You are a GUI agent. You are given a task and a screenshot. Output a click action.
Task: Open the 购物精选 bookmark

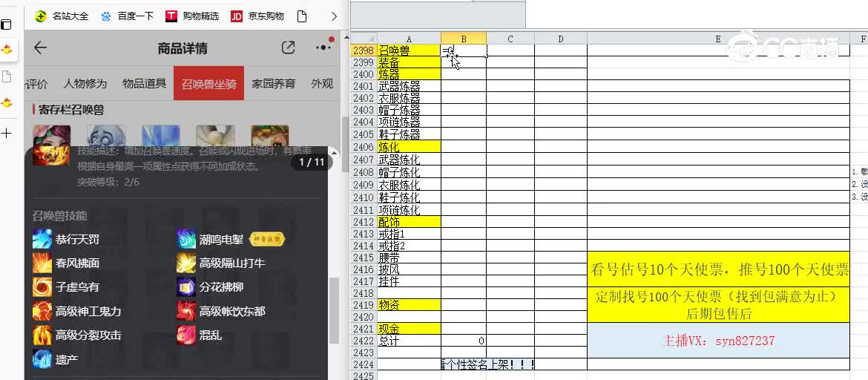point(192,16)
